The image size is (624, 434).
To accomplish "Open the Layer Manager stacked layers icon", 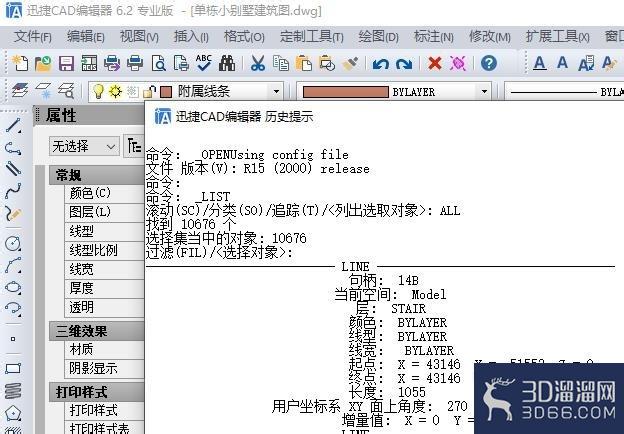I will point(20,91).
